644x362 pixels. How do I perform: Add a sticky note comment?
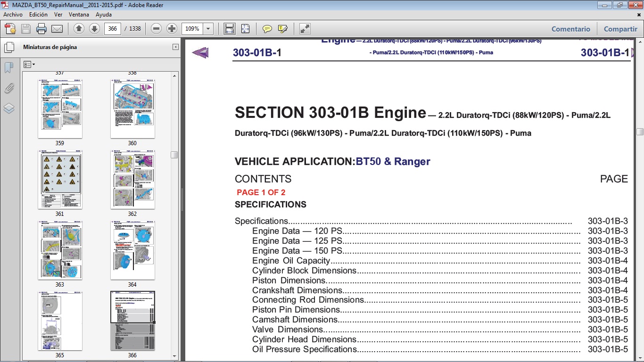point(267,29)
